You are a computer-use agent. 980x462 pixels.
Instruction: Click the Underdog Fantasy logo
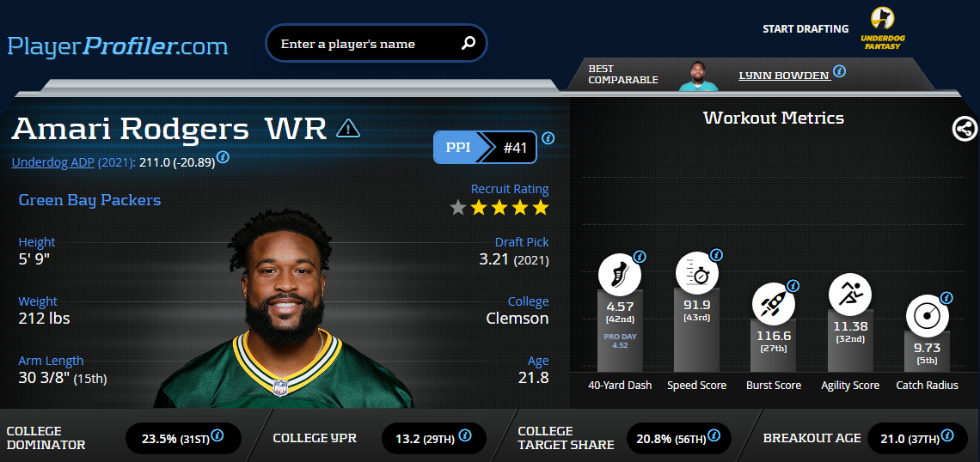pyautogui.click(x=883, y=28)
